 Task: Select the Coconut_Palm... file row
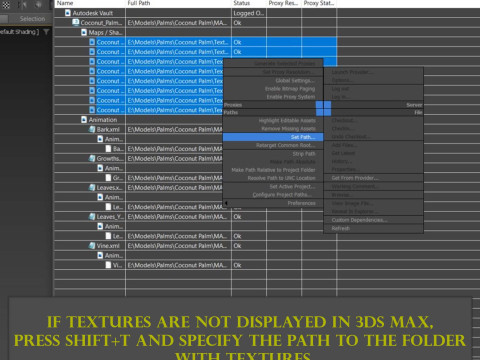click(x=102, y=23)
